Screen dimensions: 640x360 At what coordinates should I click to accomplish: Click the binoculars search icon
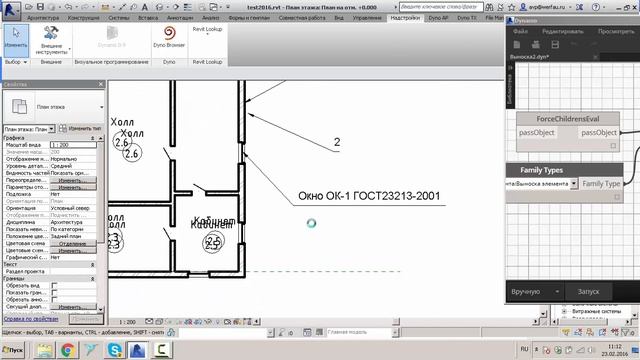(x=489, y=7)
